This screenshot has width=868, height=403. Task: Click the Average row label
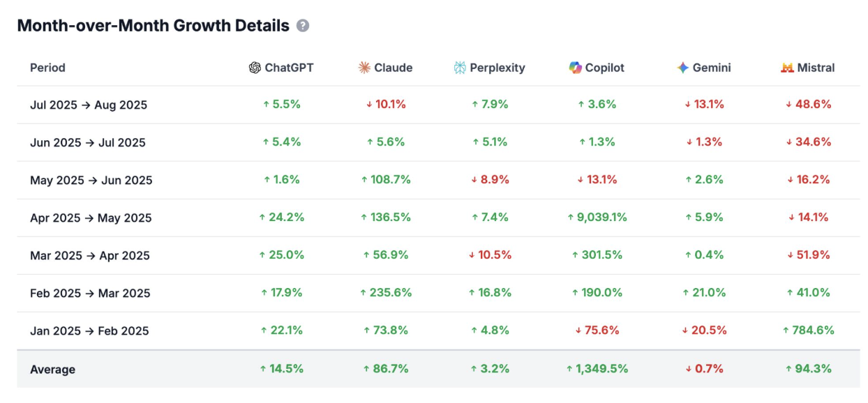pyautogui.click(x=52, y=369)
